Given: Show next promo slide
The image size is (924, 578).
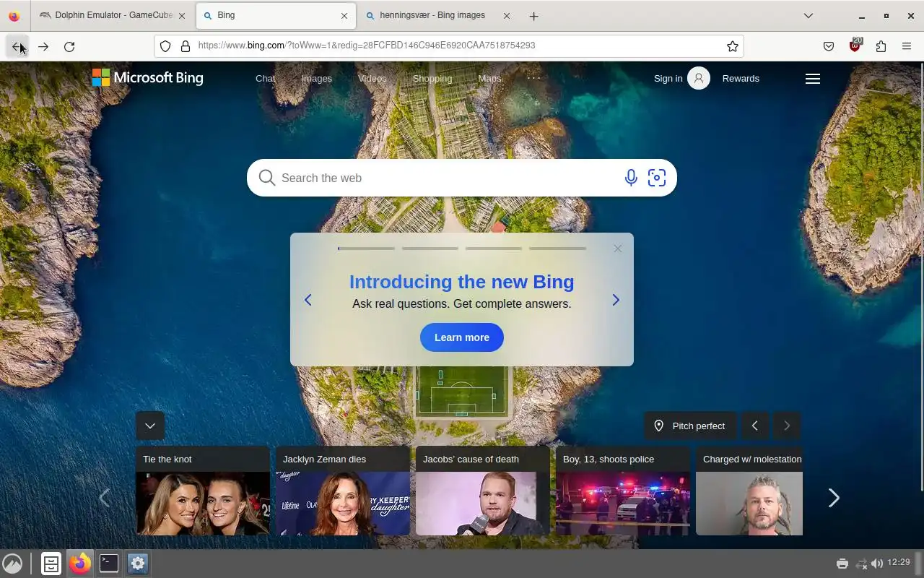Looking at the screenshot, I should (616, 300).
